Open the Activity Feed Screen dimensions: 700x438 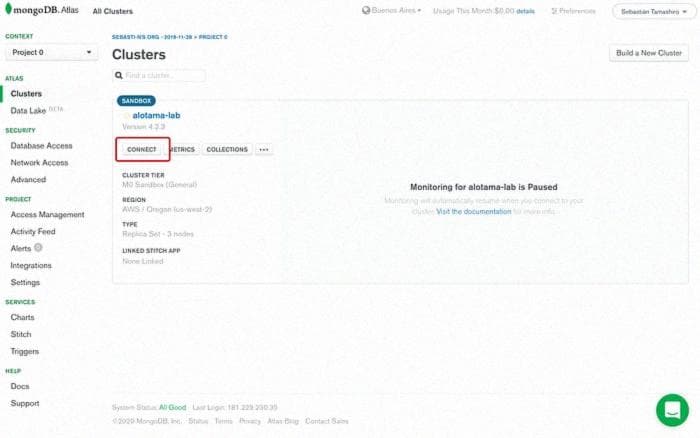point(33,231)
